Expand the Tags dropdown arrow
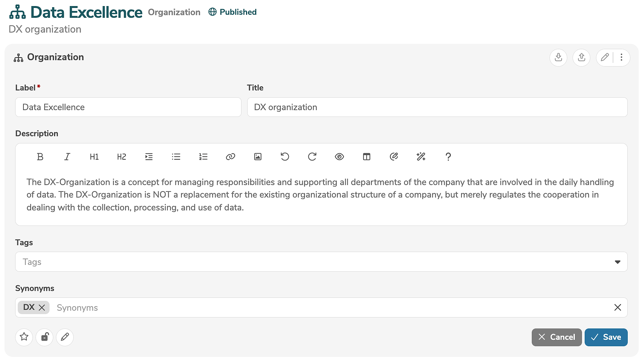Viewport: 644px width, 361px height. tap(618, 262)
